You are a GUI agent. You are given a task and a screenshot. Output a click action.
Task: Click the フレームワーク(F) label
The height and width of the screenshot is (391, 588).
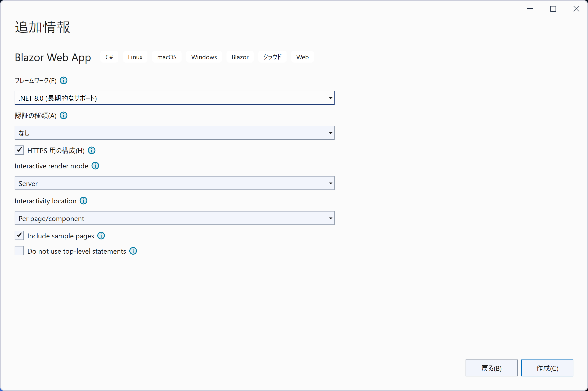coord(36,81)
